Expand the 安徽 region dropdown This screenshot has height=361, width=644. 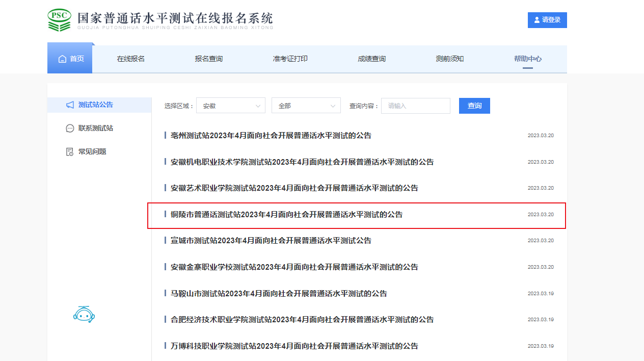[x=230, y=106]
